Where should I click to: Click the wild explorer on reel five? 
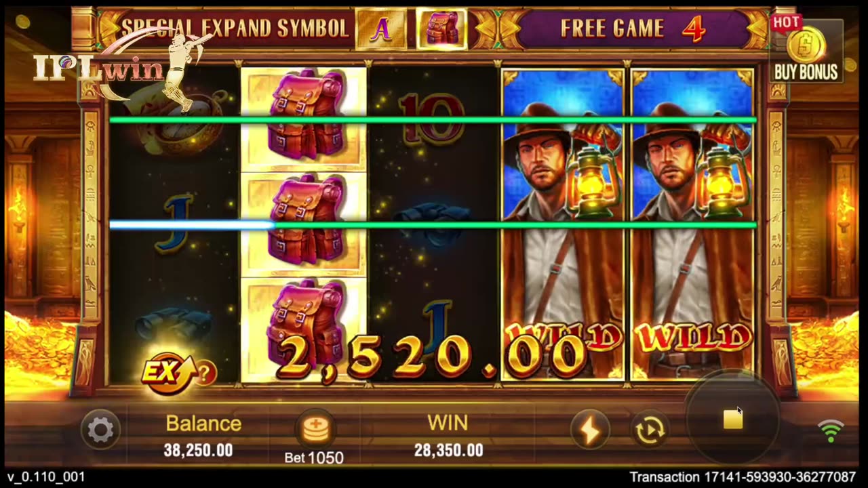[x=692, y=224]
